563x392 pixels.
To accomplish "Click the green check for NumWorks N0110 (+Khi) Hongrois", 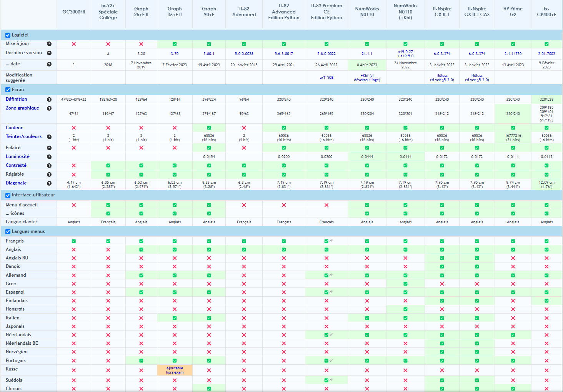I will click(405, 309).
